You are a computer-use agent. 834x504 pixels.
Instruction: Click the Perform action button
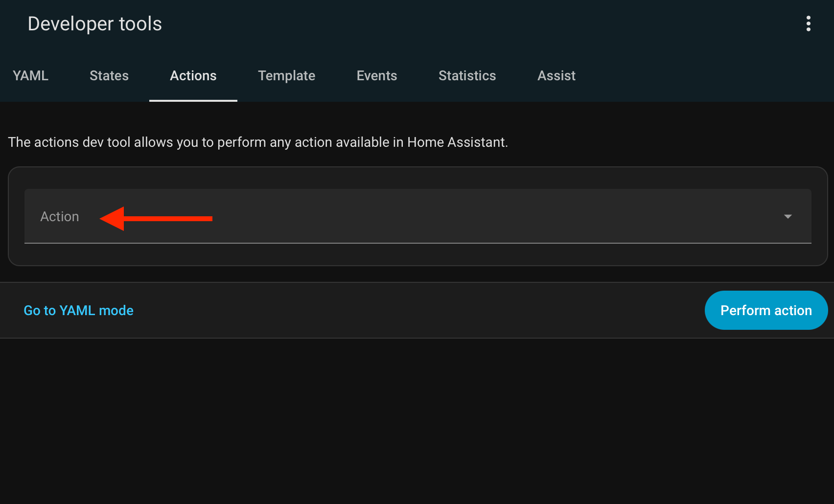(766, 310)
